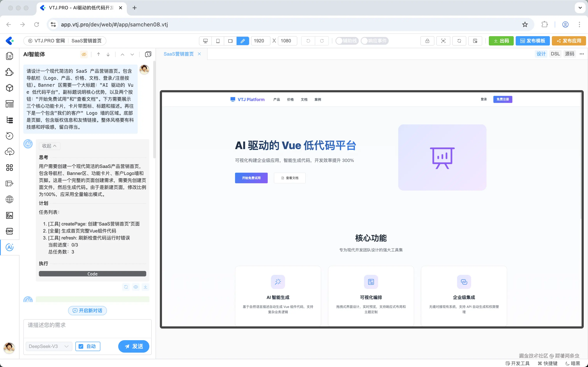Click the refresh icon in top toolbar
The image size is (588, 367).
459,41
